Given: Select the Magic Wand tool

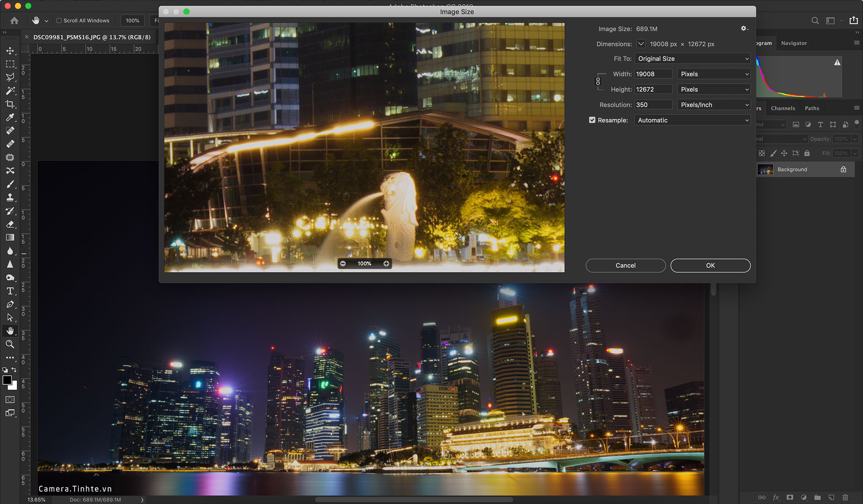Looking at the screenshot, I should point(10,91).
